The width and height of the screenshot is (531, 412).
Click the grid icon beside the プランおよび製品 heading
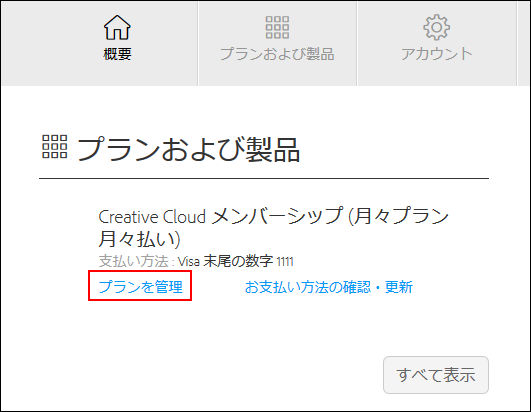(x=55, y=147)
